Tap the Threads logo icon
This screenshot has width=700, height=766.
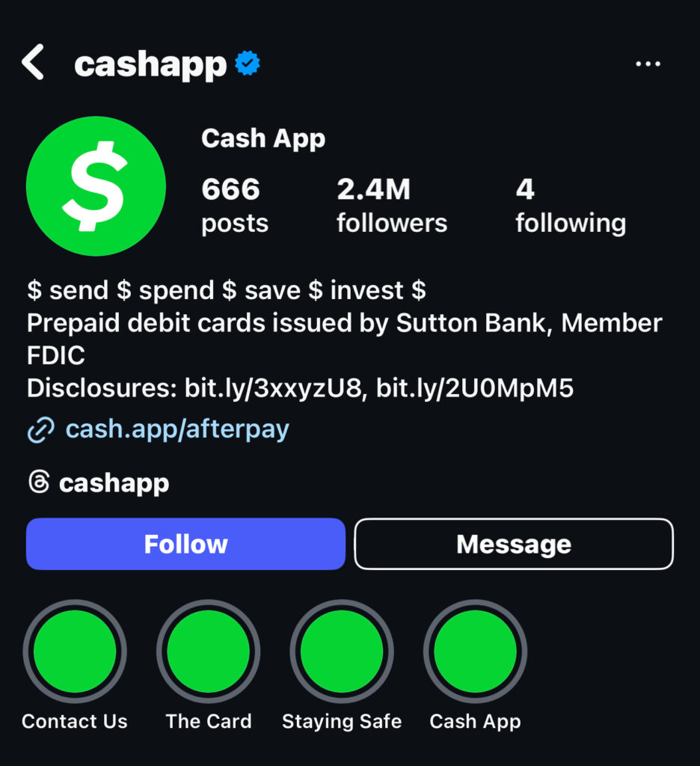tap(39, 482)
